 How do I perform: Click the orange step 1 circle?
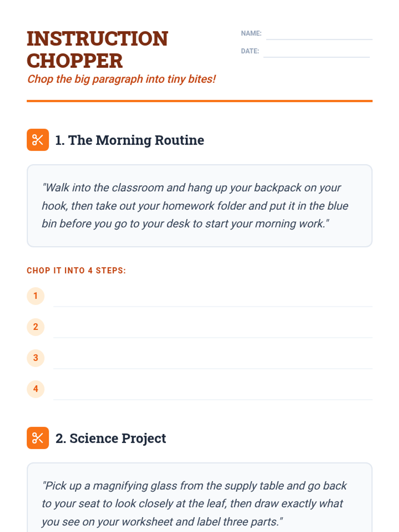[x=36, y=296]
